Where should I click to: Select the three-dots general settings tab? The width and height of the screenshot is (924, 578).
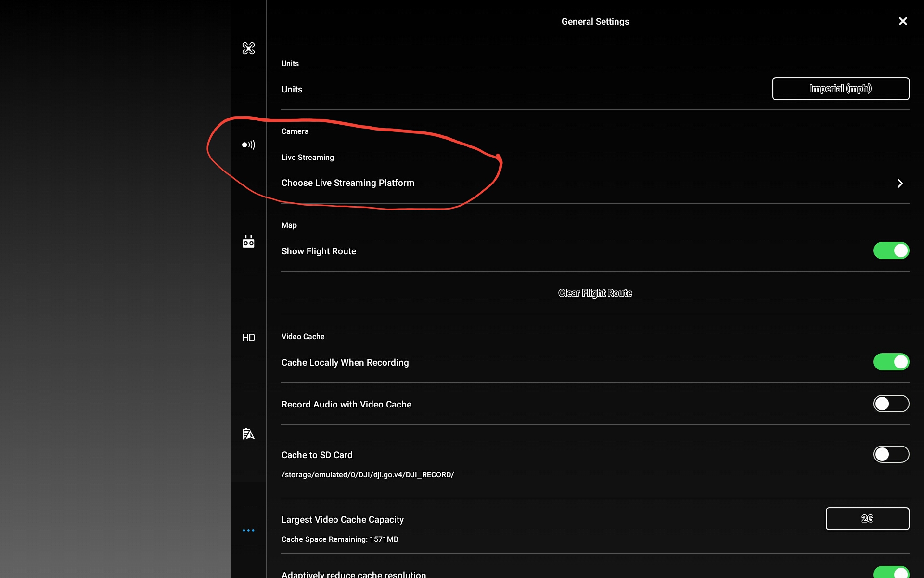(x=248, y=530)
